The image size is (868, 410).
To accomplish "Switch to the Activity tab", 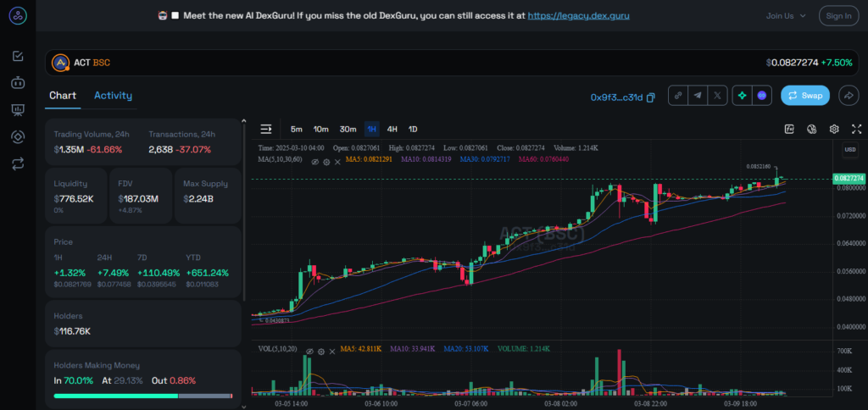I will (113, 95).
